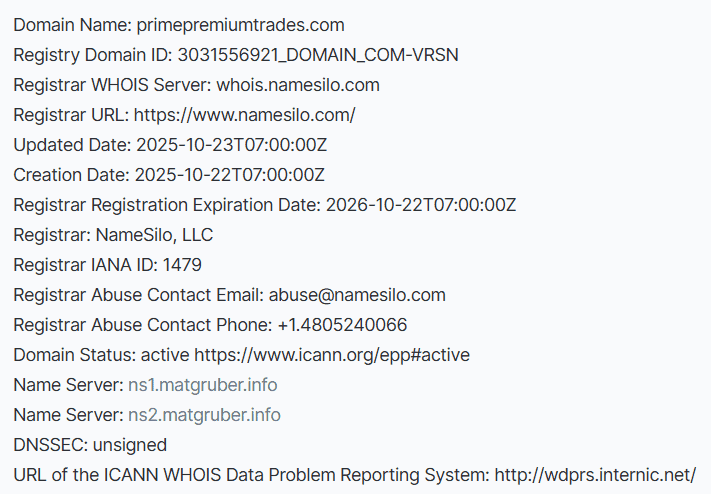Click the http://wdprs.internic.net/ URL text
This screenshot has width=711, height=494.
(595, 475)
